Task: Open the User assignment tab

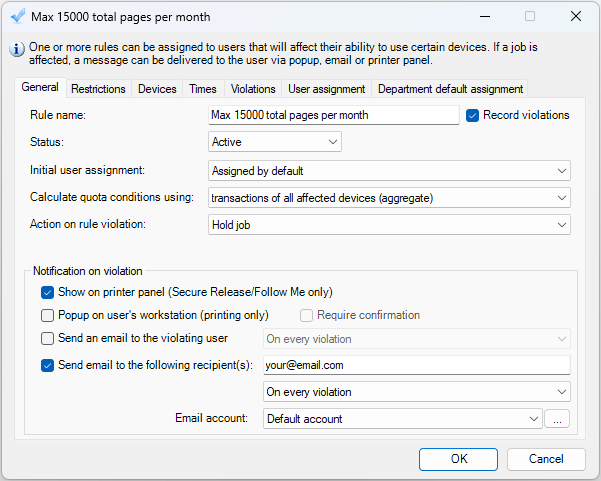Action: (x=327, y=89)
